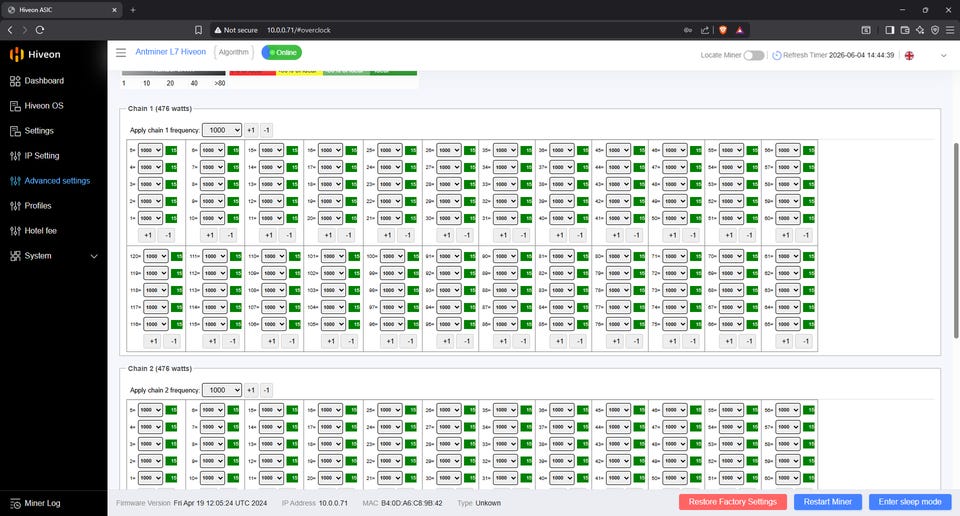Click the Brave shields icon in address bar
The image size is (960, 516).
point(722,30)
